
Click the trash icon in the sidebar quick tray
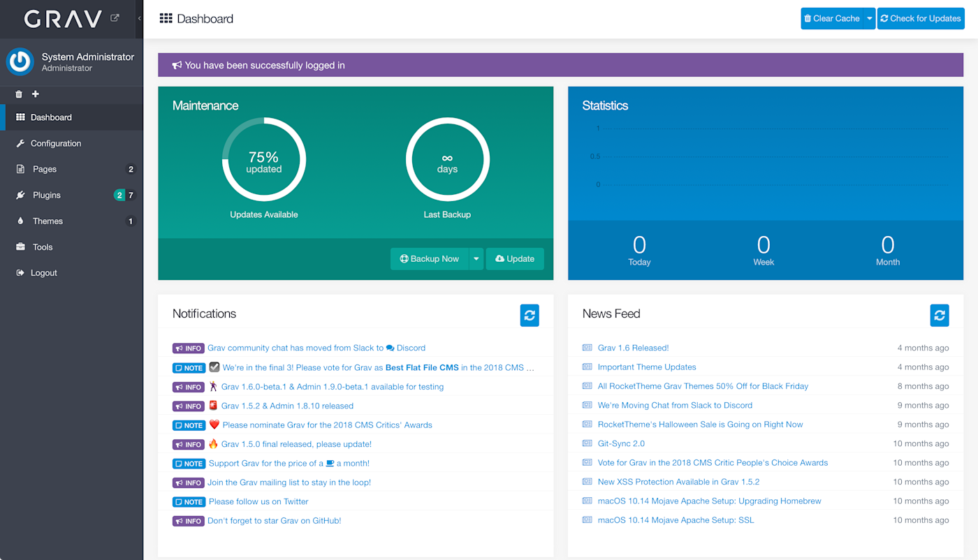tap(19, 94)
